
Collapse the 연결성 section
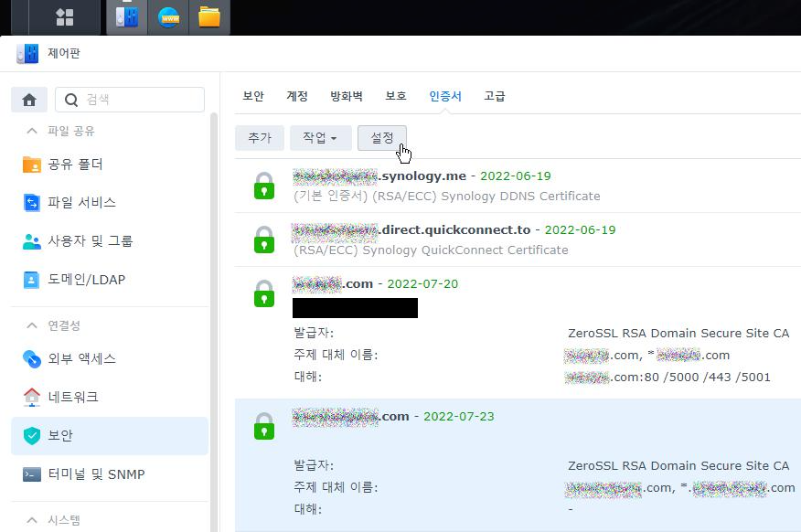(32, 325)
